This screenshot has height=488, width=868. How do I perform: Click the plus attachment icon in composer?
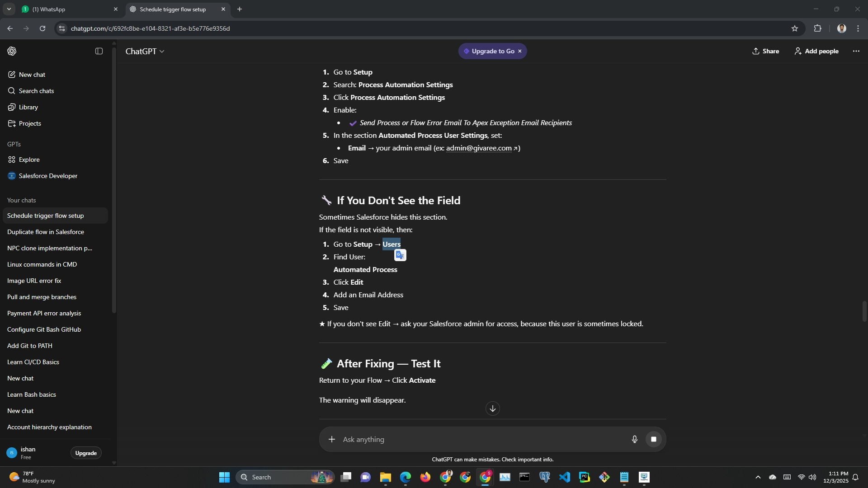tap(332, 439)
